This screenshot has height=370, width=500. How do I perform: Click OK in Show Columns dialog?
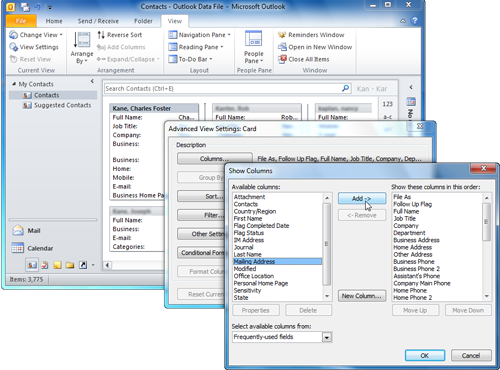(x=425, y=355)
